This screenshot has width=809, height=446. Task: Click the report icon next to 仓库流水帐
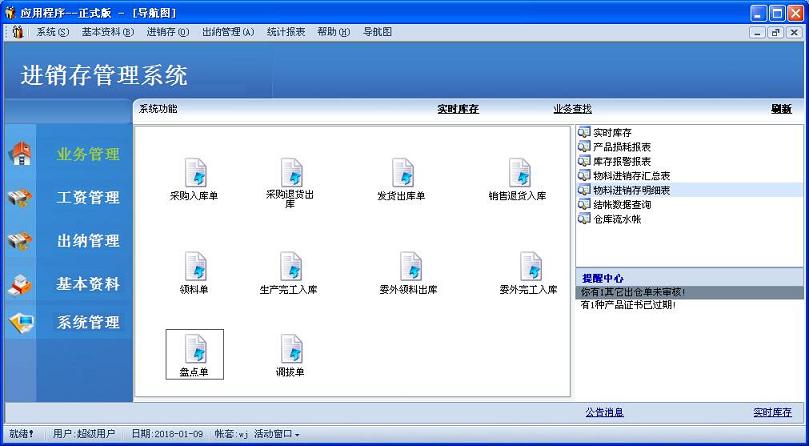tap(584, 219)
